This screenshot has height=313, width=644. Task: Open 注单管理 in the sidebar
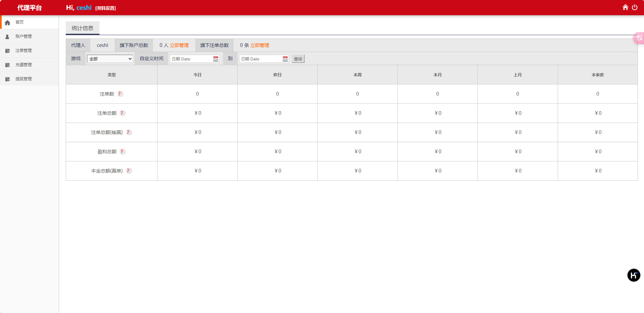(x=23, y=51)
